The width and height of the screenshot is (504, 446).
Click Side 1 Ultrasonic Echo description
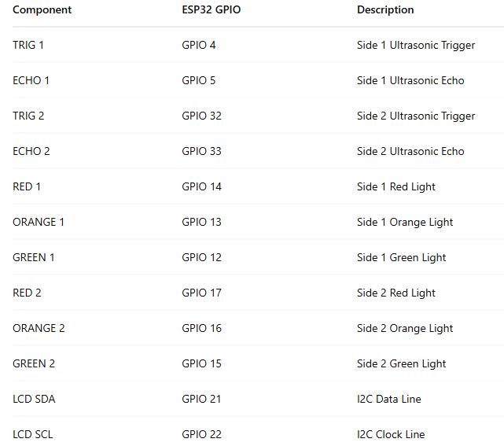410,80
